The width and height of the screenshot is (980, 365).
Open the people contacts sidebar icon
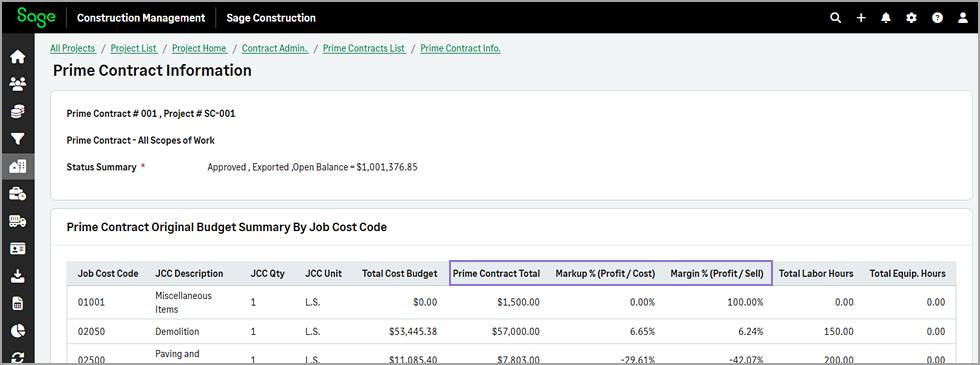[18, 84]
